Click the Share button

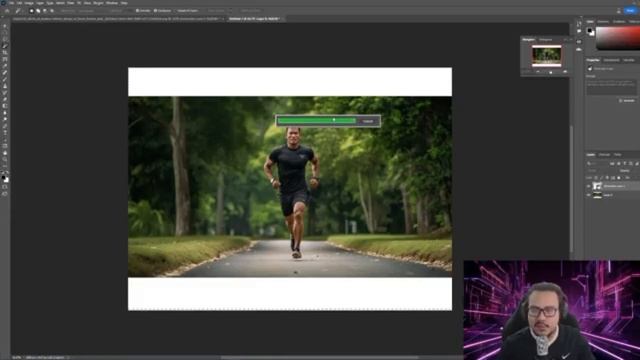(x=630, y=11)
